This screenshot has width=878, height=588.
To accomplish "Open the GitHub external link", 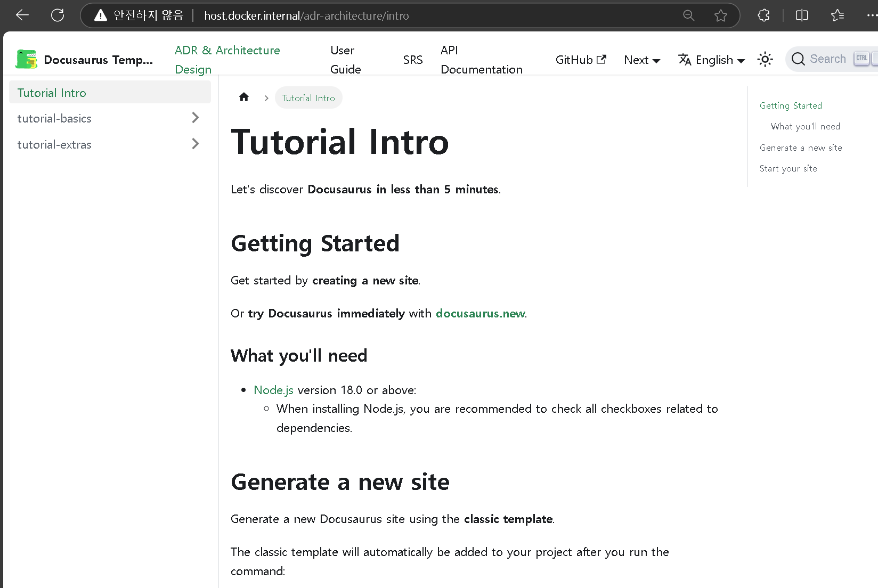I will click(x=581, y=60).
